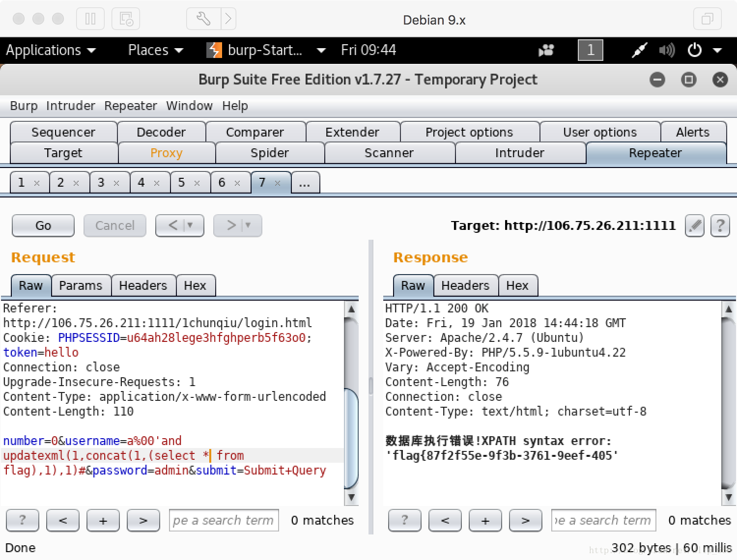Image resolution: width=737 pixels, height=560 pixels.
Task: Open the Window menu
Action: tap(189, 106)
